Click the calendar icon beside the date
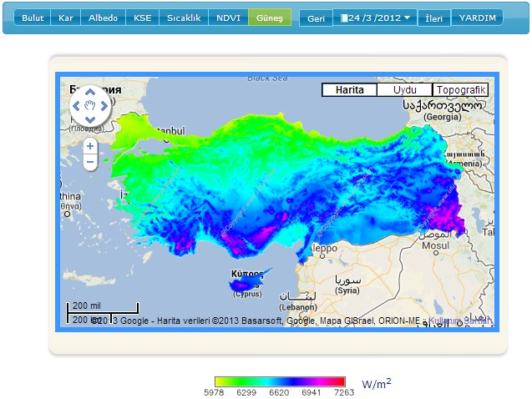This screenshot has width=532, height=399. coord(343,18)
